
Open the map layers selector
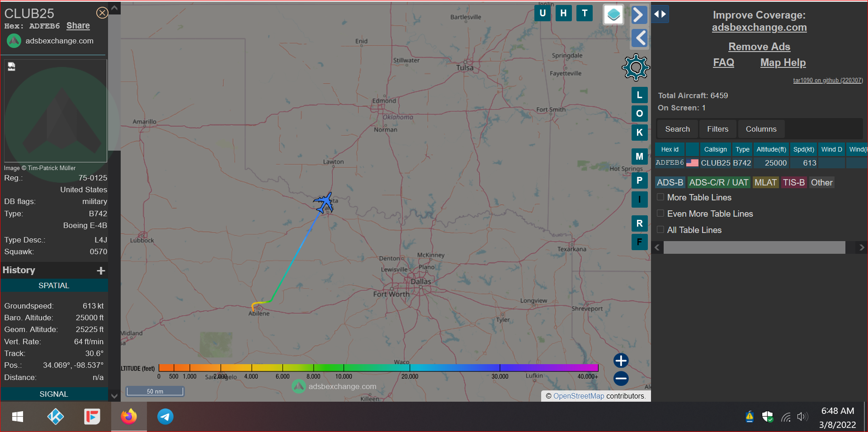(613, 14)
